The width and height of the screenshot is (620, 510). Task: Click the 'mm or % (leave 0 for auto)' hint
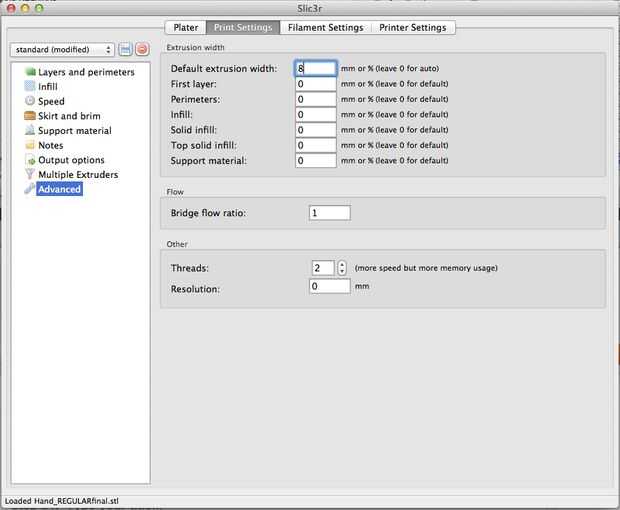390,68
